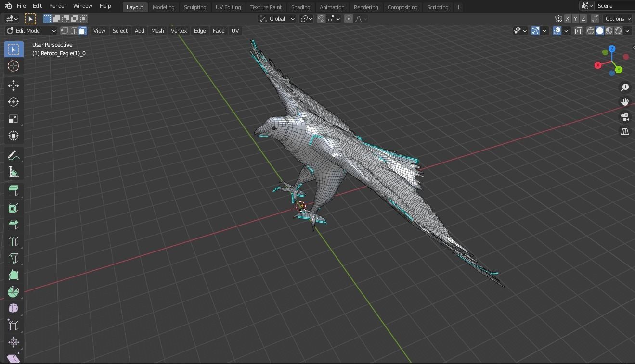Toggle auto merge vertices
Viewport: 635px width, 364px height.
[595, 19]
